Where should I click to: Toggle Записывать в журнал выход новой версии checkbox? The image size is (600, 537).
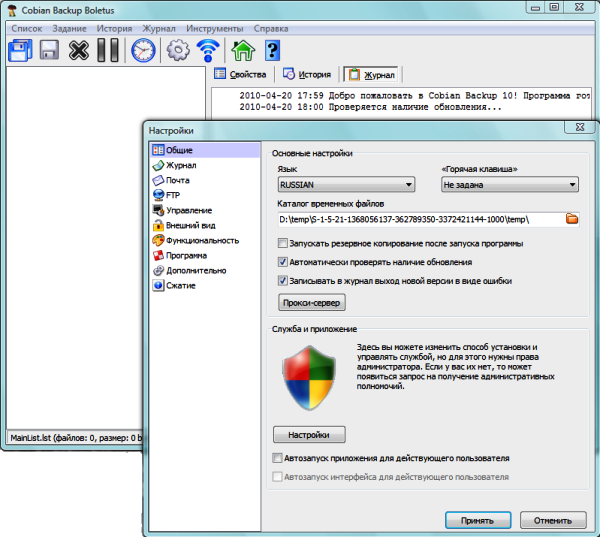(282, 281)
